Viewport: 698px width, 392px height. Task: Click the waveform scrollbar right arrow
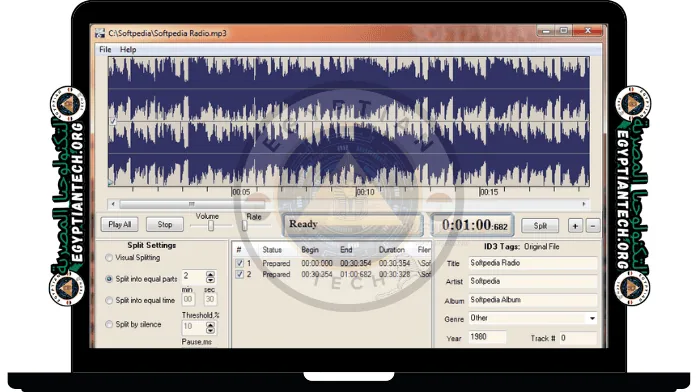point(584,204)
